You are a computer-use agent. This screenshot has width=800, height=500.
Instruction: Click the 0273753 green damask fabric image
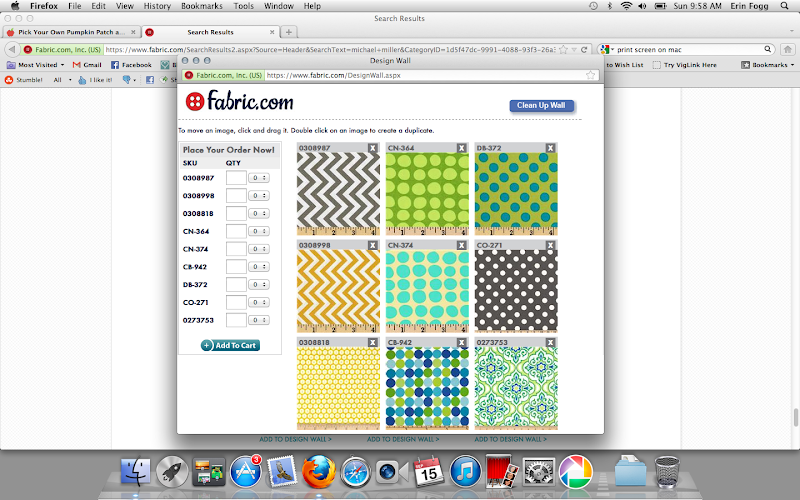(516, 388)
